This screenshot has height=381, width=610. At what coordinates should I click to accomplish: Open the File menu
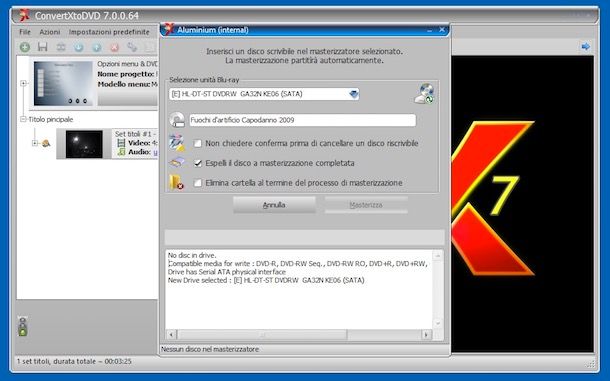pyautogui.click(x=25, y=32)
